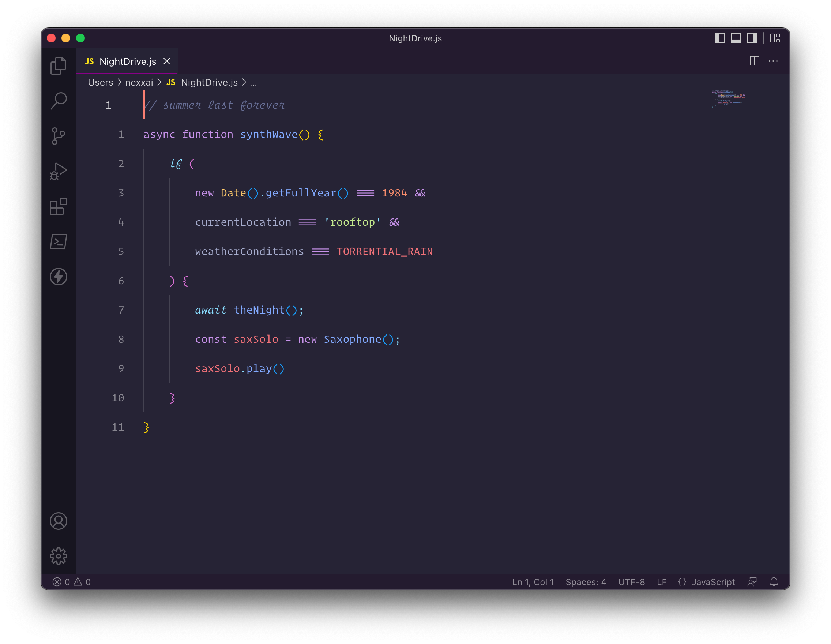Expand the breadcrumb ellipsis after NightDrive.js
The height and width of the screenshot is (644, 831).
(x=254, y=82)
